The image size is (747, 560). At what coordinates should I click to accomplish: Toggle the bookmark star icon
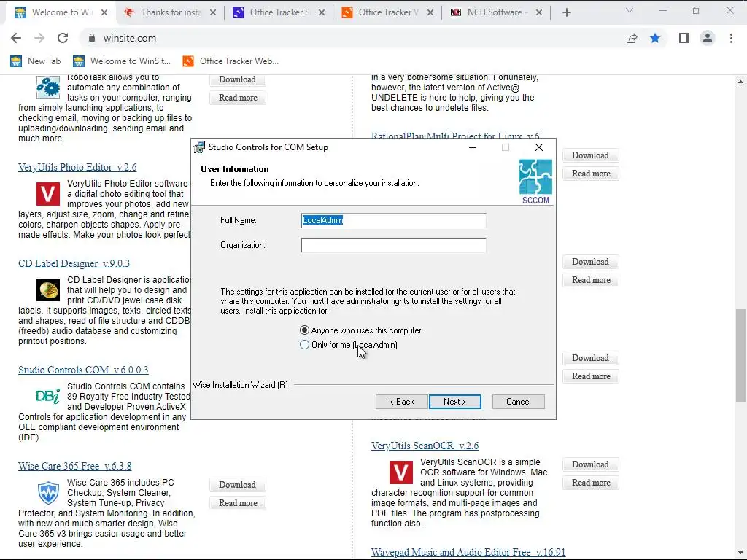coord(655,38)
